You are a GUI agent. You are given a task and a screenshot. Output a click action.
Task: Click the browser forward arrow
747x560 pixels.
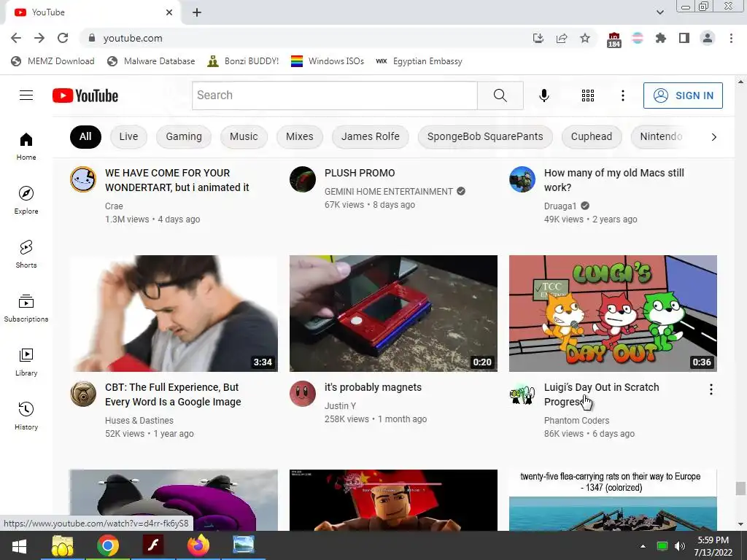click(x=39, y=38)
